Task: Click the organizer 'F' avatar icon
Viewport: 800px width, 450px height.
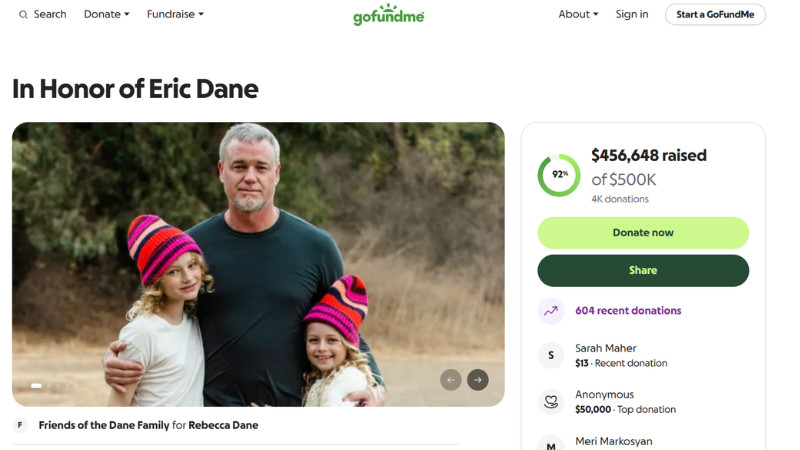Action: point(20,425)
